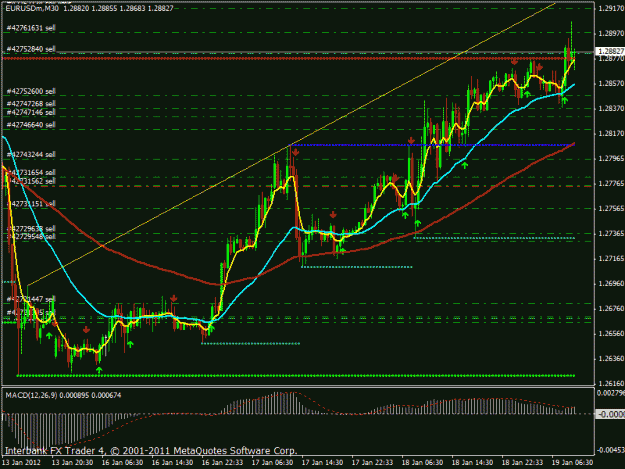Screen dimensions: 625x469
Task: Click the 1.28570 price axis label
Action: pos(611,83)
